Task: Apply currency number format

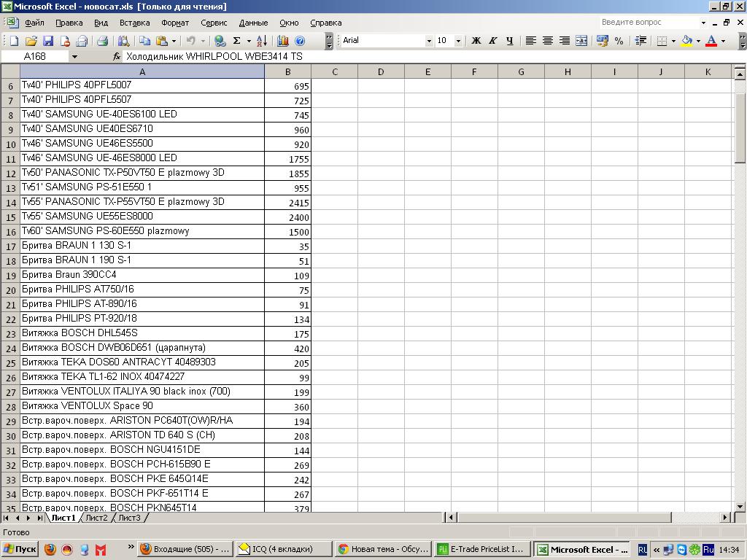Action: pyautogui.click(x=602, y=41)
